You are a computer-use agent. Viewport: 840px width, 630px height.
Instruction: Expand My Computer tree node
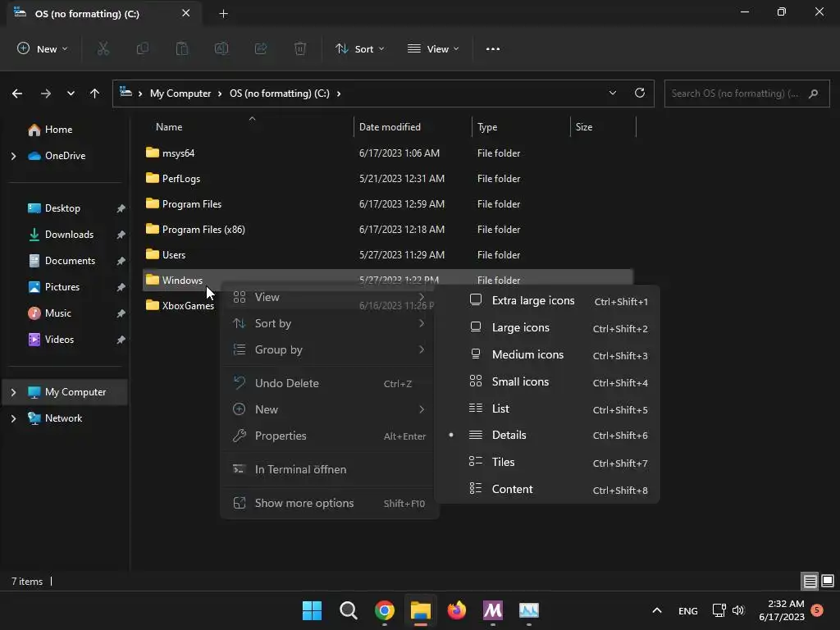(x=13, y=392)
